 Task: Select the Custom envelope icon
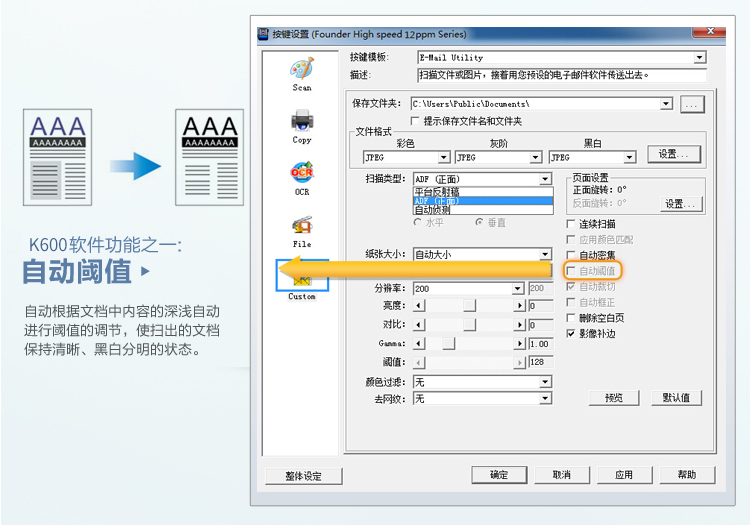[302, 279]
